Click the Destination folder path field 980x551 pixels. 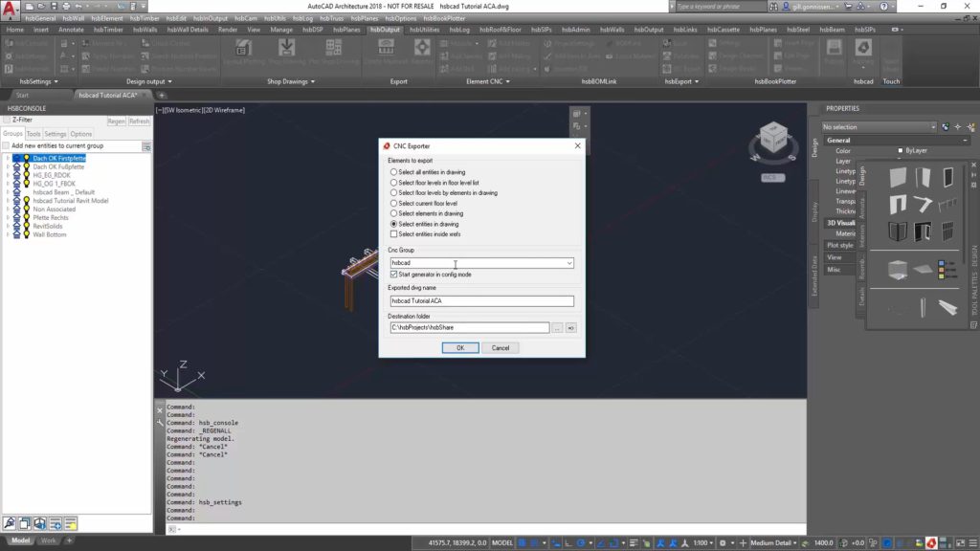click(469, 327)
